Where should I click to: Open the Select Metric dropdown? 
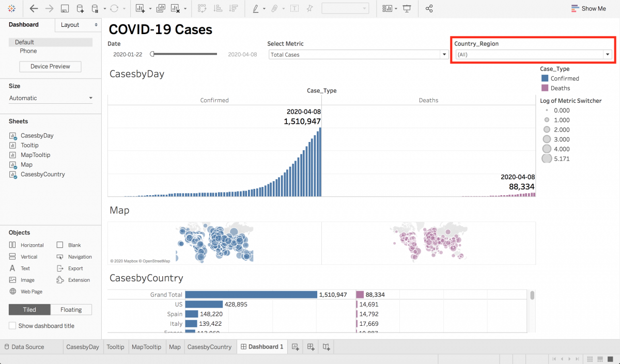click(443, 54)
